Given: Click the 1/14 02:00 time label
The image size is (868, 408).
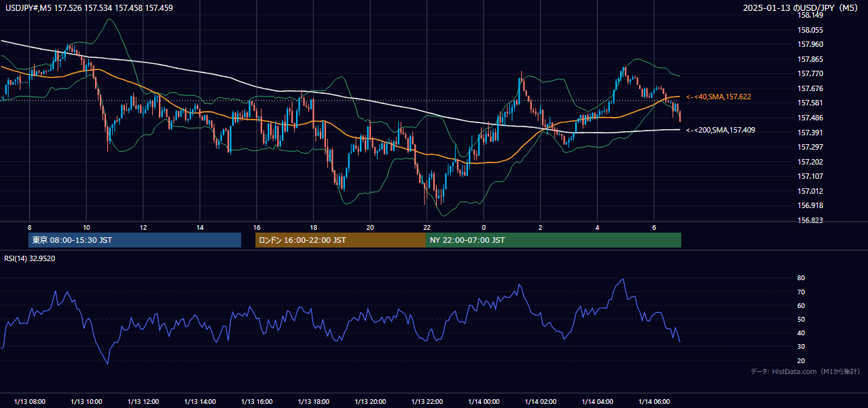Looking at the screenshot, I should [x=540, y=402].
